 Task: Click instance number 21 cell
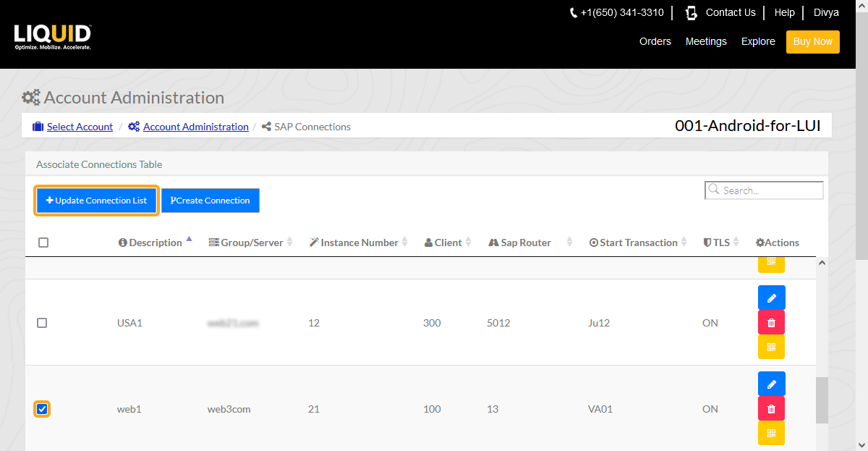[x=314, y=409]
